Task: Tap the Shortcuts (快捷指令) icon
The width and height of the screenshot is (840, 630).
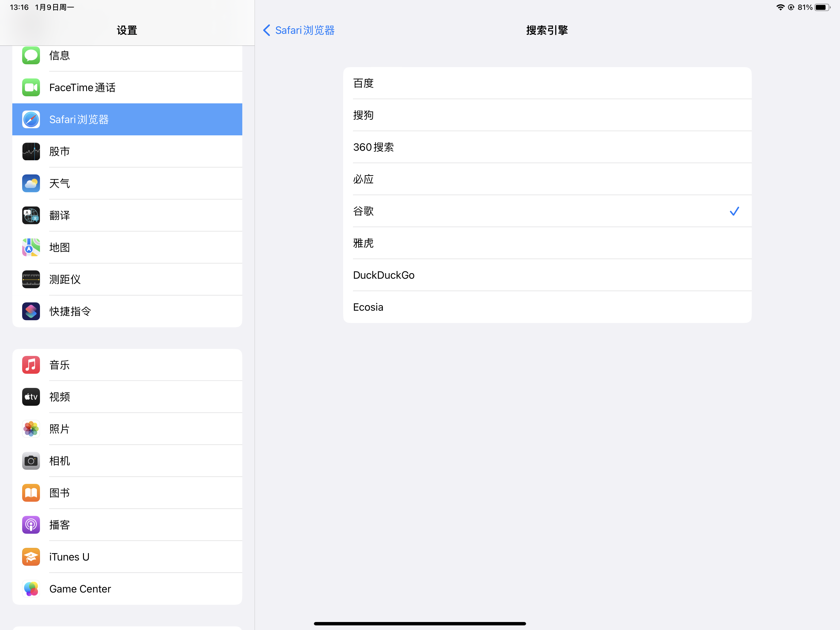Action: (31, 311)
